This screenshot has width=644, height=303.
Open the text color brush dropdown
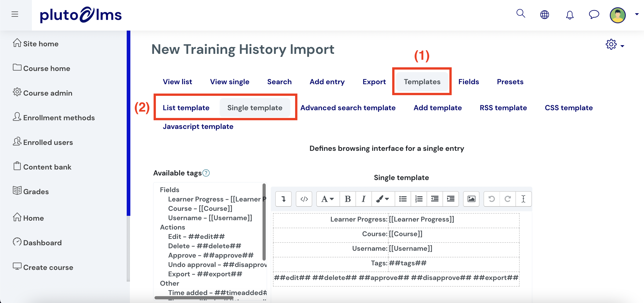tap(383, 199)
